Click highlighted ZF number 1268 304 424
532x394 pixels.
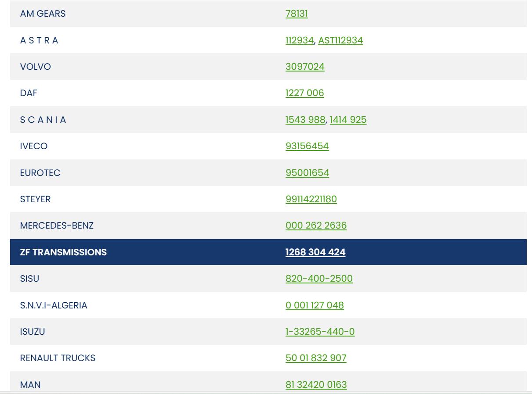click(315, 252)
